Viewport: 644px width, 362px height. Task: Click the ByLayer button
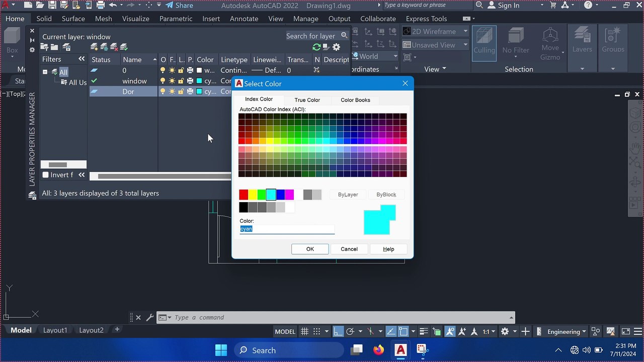pos(348,195)
